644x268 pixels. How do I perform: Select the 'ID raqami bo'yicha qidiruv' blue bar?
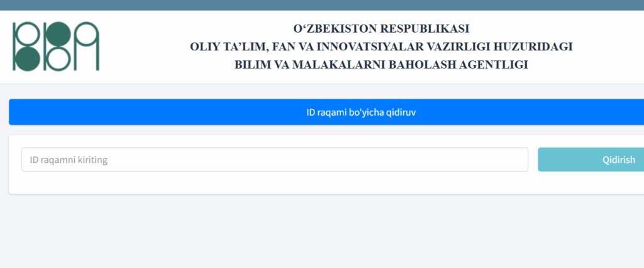tap(326, 112)
